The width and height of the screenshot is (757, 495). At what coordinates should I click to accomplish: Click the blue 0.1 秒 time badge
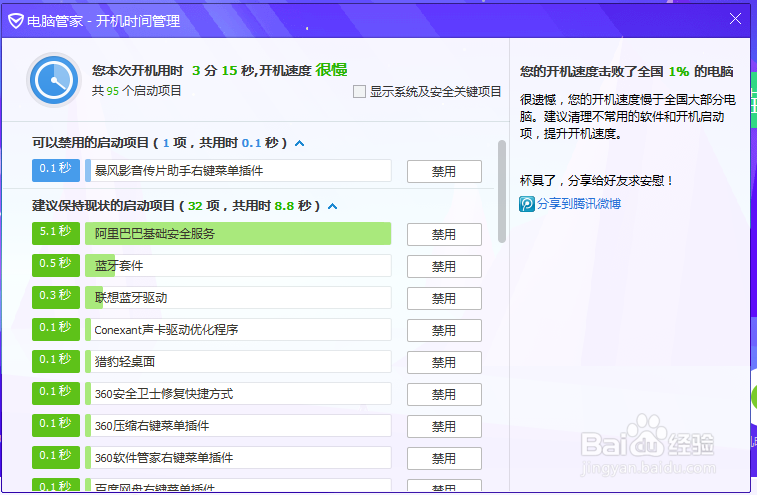coord(56,170)
